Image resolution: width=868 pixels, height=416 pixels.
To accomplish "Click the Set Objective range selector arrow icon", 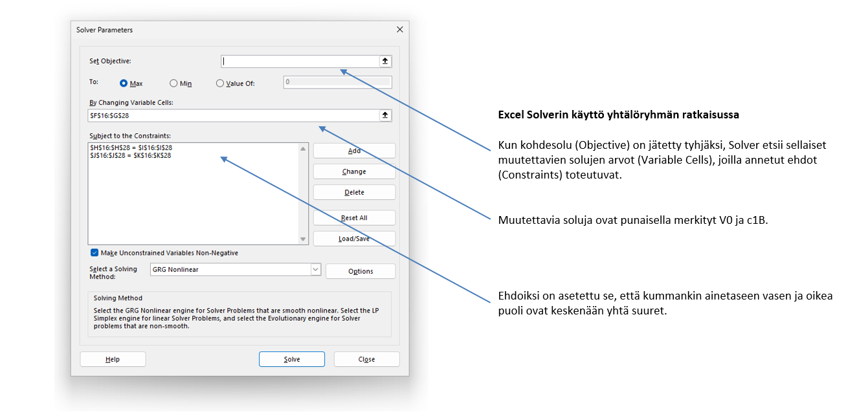I will coord(385,61).
